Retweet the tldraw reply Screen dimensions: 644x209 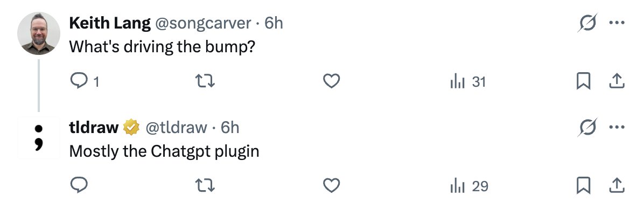(205, 186)
